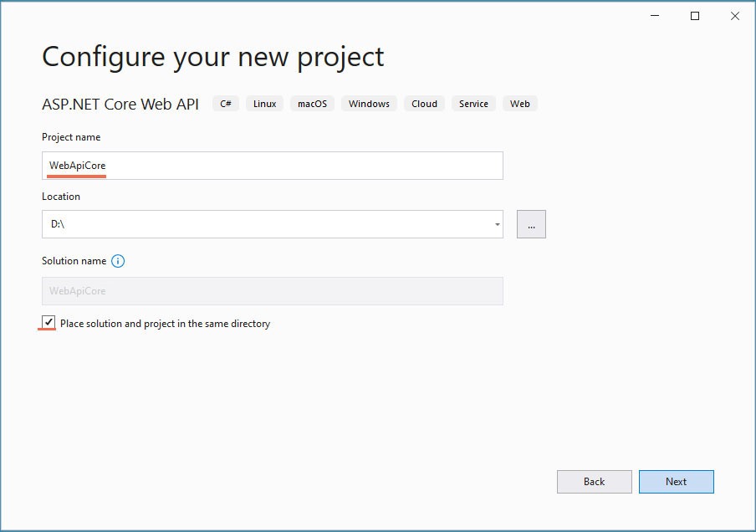
Task: Click the browse location ellipsis button
Action: click(531, 224)
